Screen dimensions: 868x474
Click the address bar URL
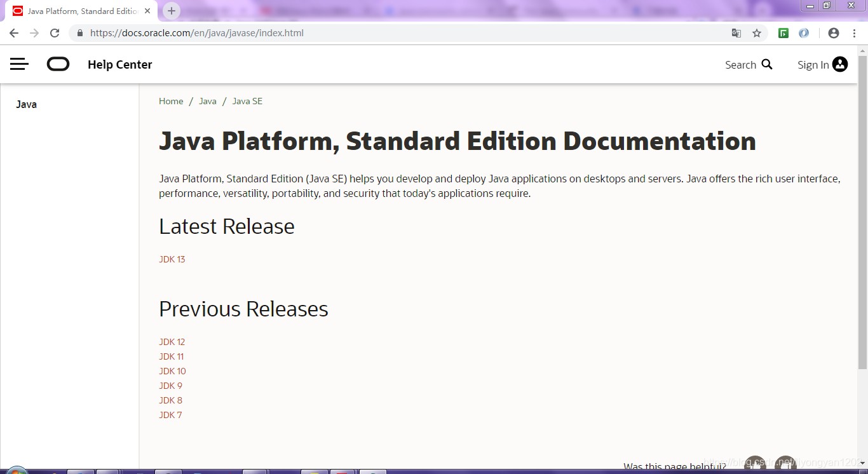click(197, 33)
